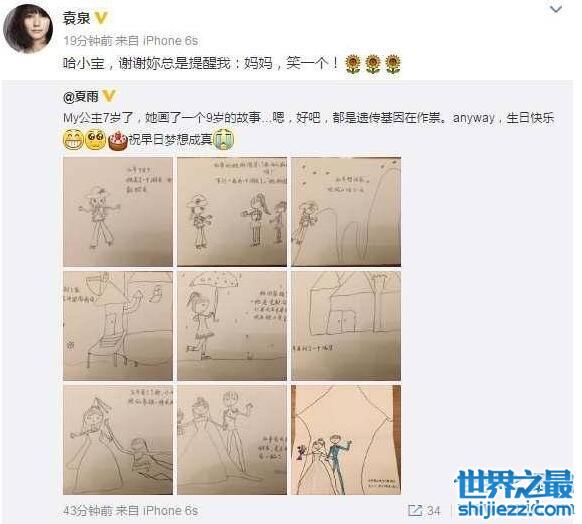The height and width of the screenshot is (524, 582).
Task: Click the verified badge beside @夏雨
Action: point(109,96)
